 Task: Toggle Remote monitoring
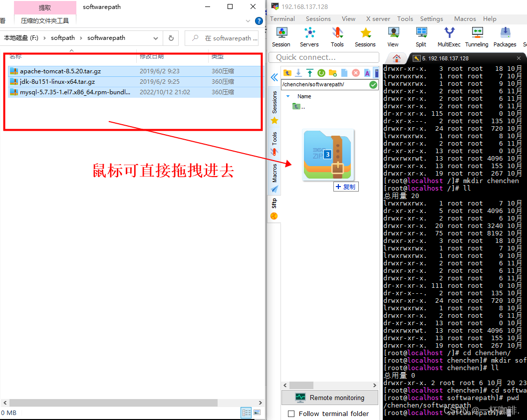click(330, 398)
